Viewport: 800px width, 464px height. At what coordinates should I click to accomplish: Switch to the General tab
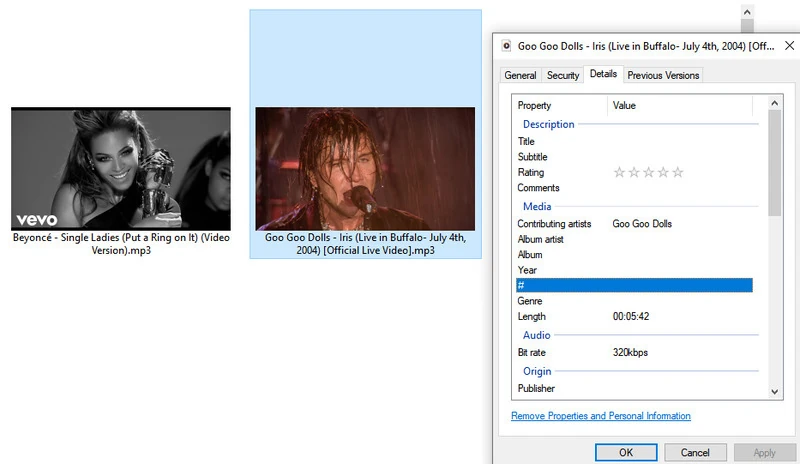tap(520, 75)
